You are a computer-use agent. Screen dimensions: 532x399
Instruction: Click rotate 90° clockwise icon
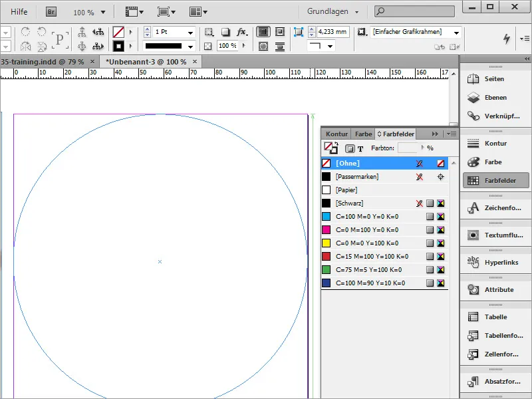25,32
